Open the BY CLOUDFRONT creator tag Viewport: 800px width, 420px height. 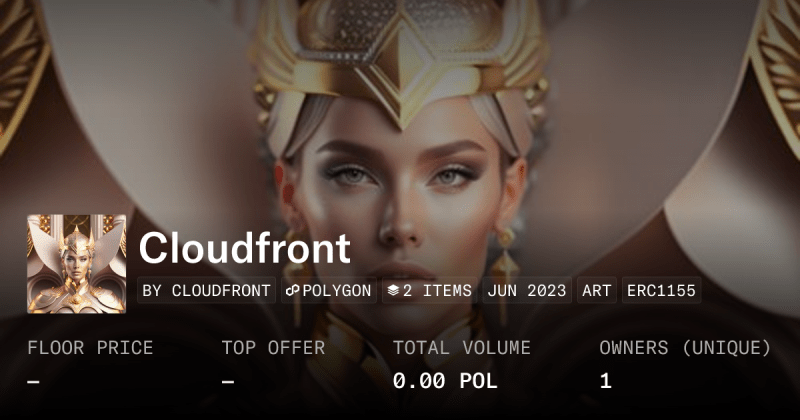coord(207,290)
